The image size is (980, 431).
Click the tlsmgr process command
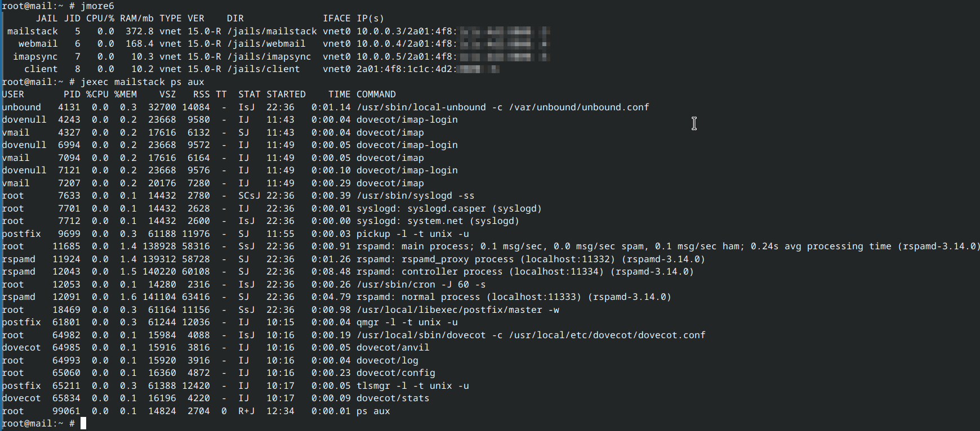pyautogui.click(x=412, y=386)
